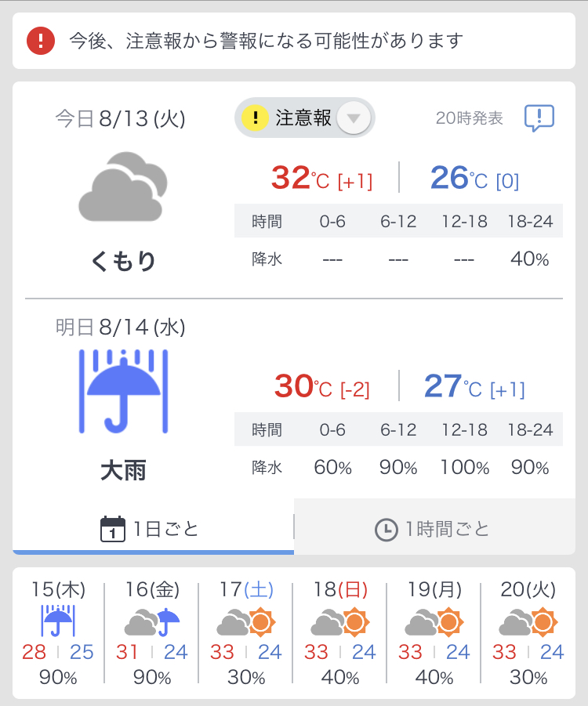This screenshot has width=588, height=706.
Task: Open the 19(月) daily forecast
Action: pyautogui.click(x=434, y=633)
